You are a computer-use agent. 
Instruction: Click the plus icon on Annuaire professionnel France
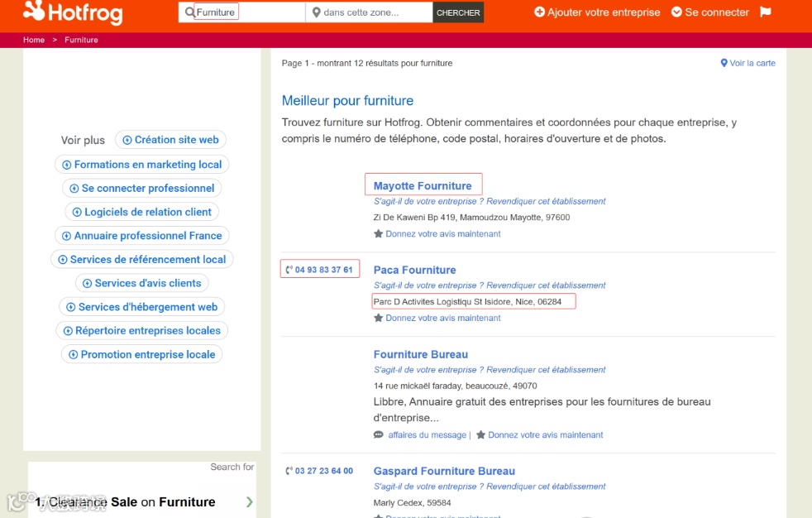[x=66, y=236]
